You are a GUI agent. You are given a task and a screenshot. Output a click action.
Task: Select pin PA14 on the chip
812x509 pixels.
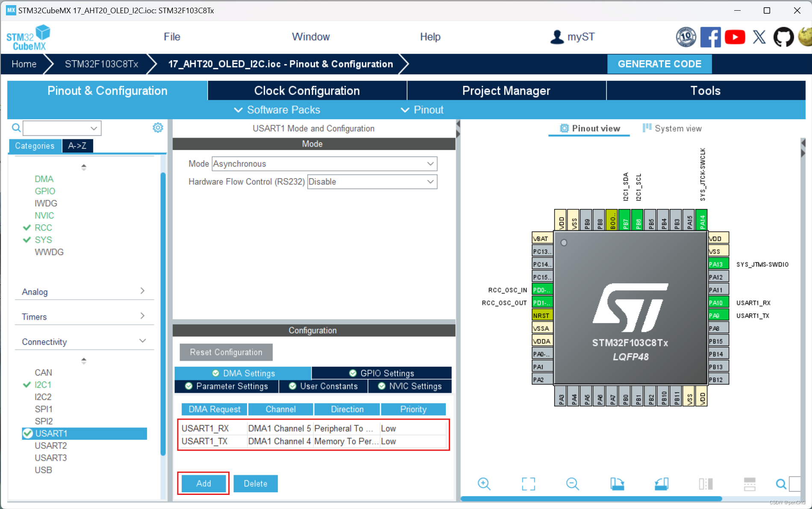point(702,220)
